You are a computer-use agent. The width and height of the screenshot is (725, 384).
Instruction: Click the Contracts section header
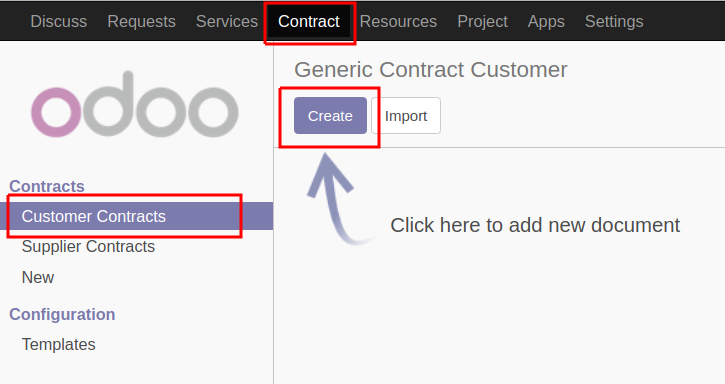(x=47, y=186)
